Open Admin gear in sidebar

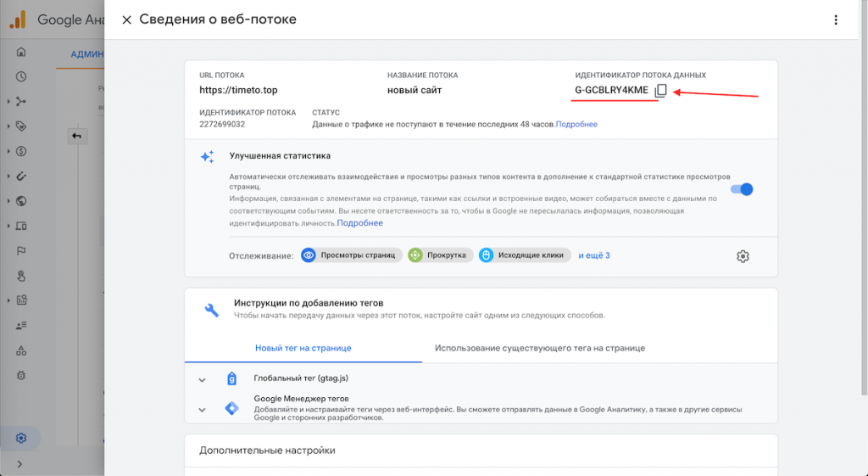(x=21, y=438)
